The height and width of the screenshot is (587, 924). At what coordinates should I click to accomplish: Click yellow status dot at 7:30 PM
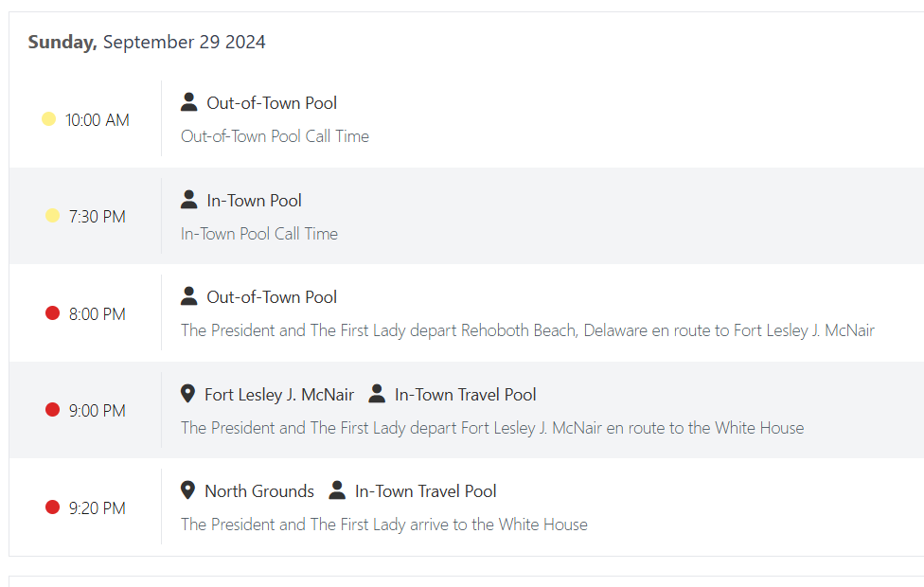click(x=52, y=216)
